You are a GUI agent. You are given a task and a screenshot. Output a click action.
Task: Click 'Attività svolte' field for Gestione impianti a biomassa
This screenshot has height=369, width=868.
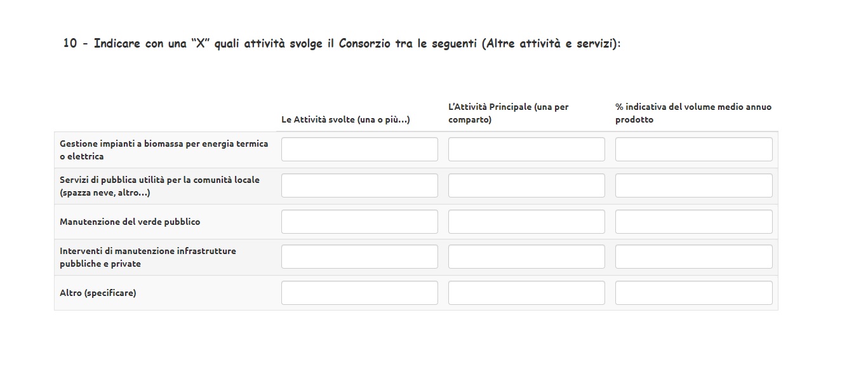(359, 149)
